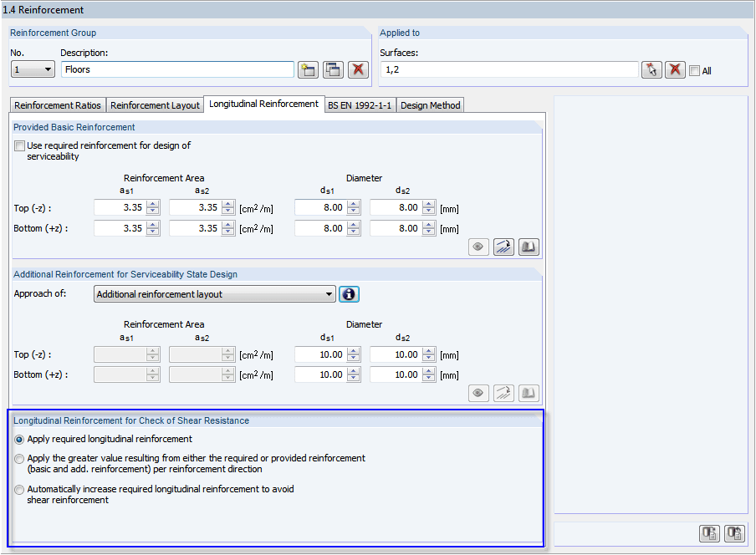Info button beside Approach dropdown
756x555 pixels.
click(x=349, y=294)
